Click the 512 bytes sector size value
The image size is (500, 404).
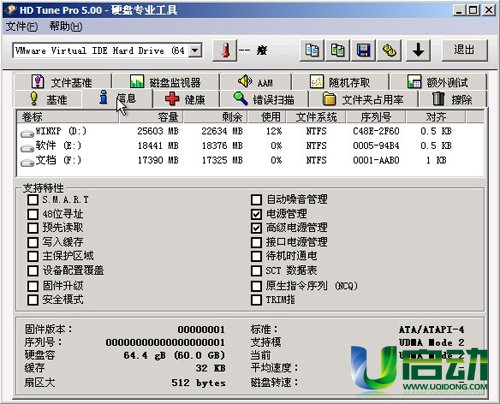199,383
